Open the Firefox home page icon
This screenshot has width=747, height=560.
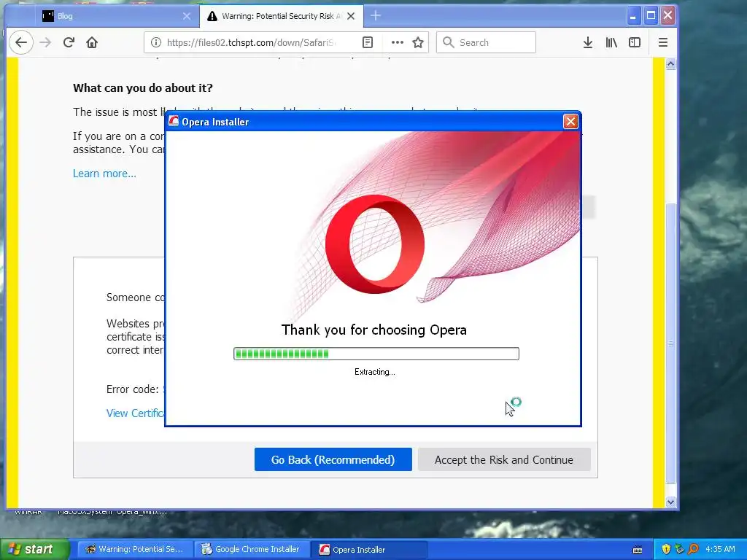(x=92, y=42)
